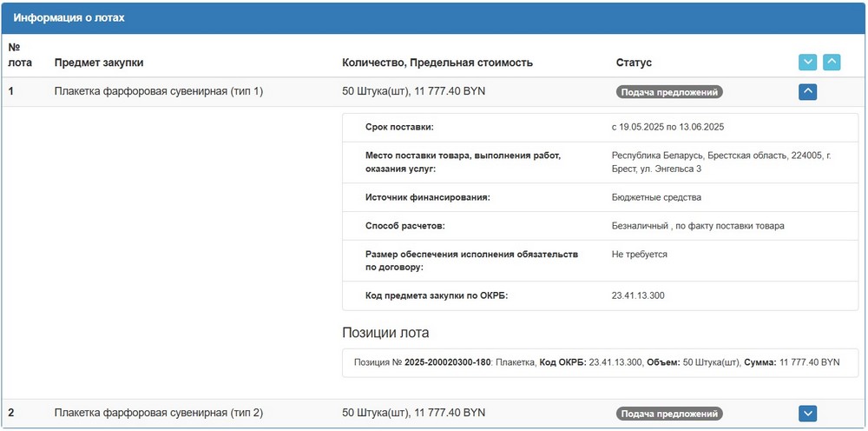
Task: Click the «Позиции лота» heading
Action: pos(385,333)
